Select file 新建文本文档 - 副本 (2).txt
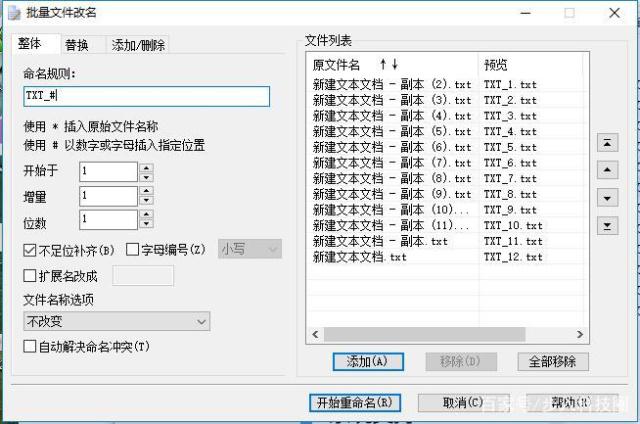The width and height of the screenshot is (640, 424). tap(392, 84)
